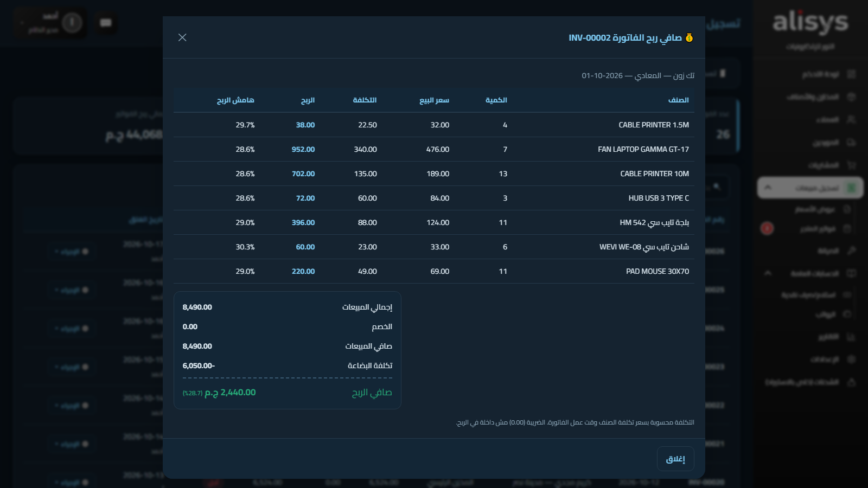Select item CABLE PRINTER 1.5M
Image resolution: width=868 pixels, height=488 pixels.
[x=654, y=125]
